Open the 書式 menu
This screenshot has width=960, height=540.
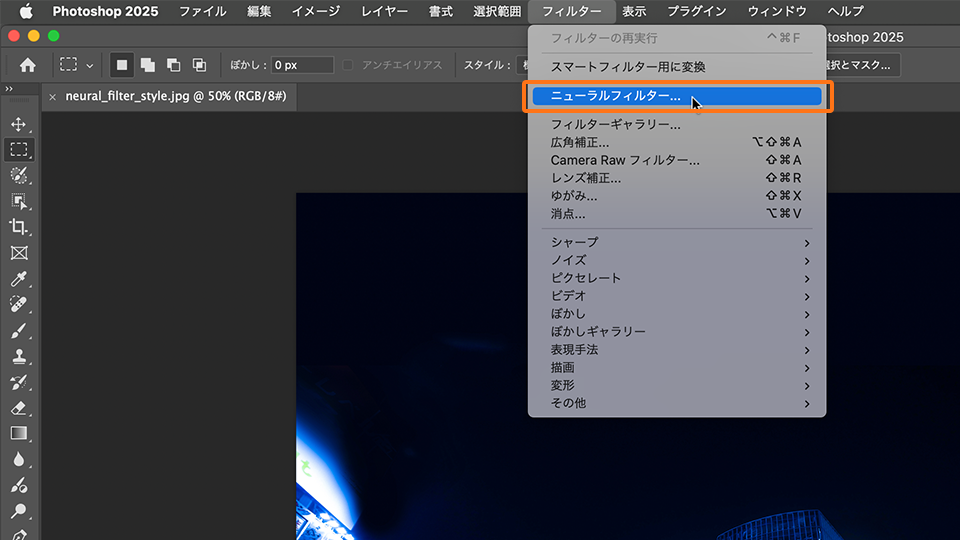(x=441, y=11)
